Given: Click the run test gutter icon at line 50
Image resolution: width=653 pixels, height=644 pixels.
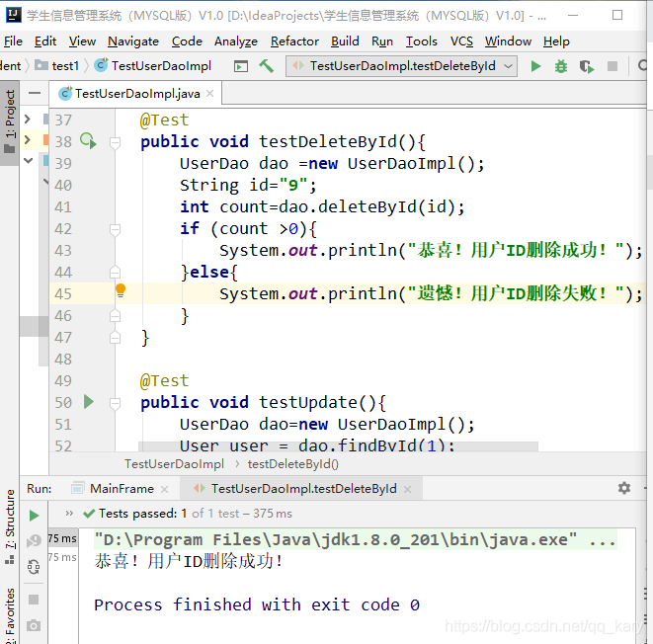Looking at the screenshot, I should tap(88, 402).
